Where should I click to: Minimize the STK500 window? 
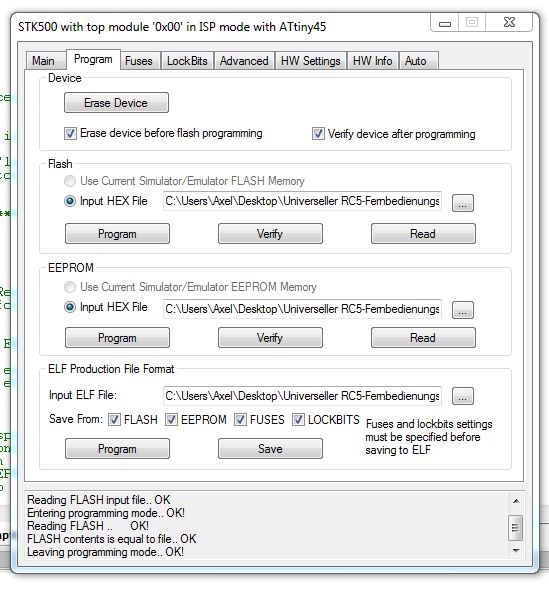click(445, 23)
